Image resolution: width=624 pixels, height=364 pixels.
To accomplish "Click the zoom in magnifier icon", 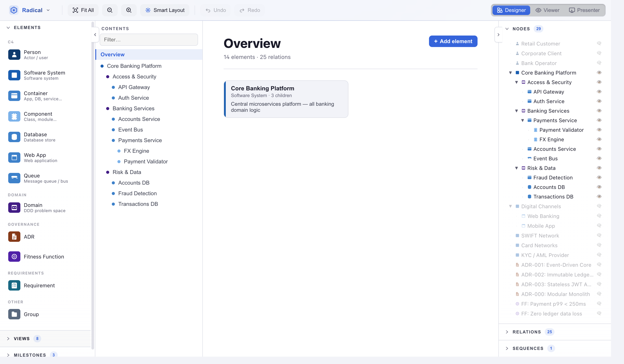I will 129,10.
